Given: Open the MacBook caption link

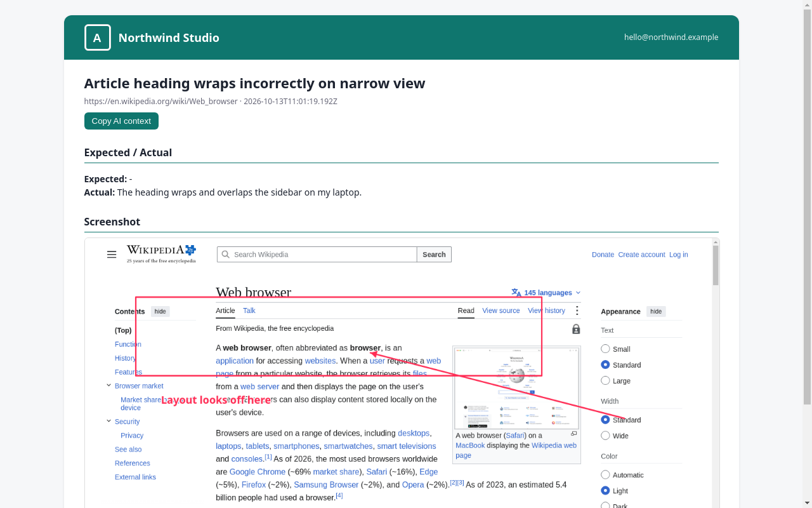Looking at the screenshot, I should [470, 446].
